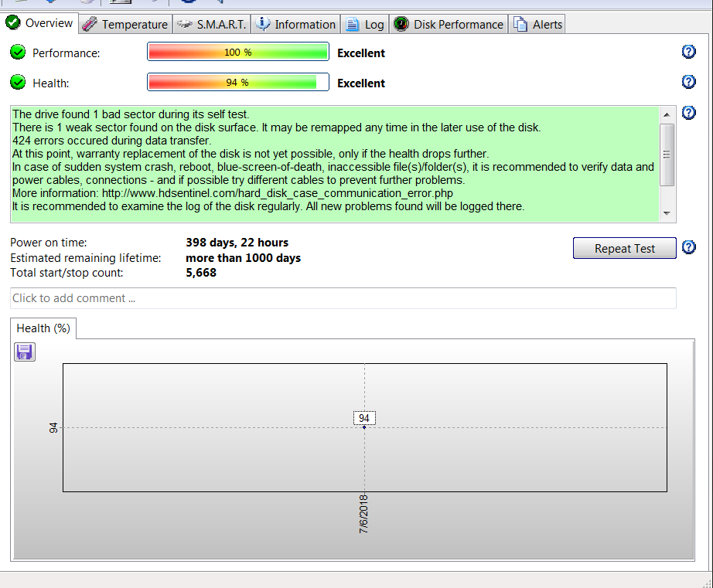Click the 'more than 1000 days' value
The height and width of the screenshot is (588, 713).
pyautogui.click(x=244, y=258)
